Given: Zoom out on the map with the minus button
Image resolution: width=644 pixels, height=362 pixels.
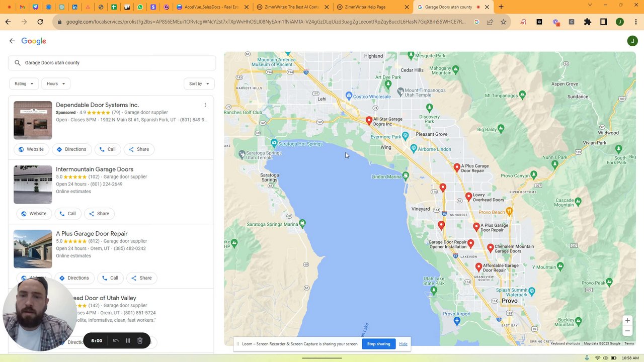Looking at the screenshot, I should (x=627, y=331).
